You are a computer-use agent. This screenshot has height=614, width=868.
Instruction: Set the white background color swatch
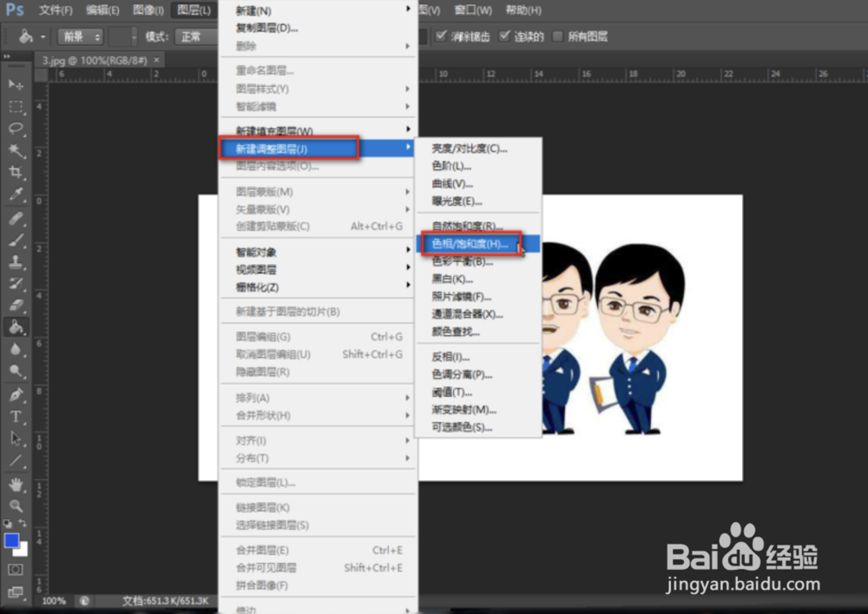click(x=23, y=551)
